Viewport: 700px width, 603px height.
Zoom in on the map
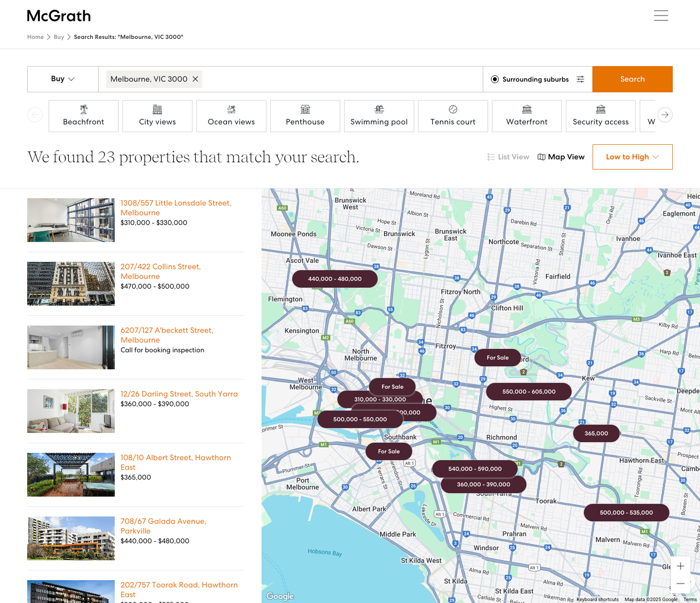coord(681,566)
